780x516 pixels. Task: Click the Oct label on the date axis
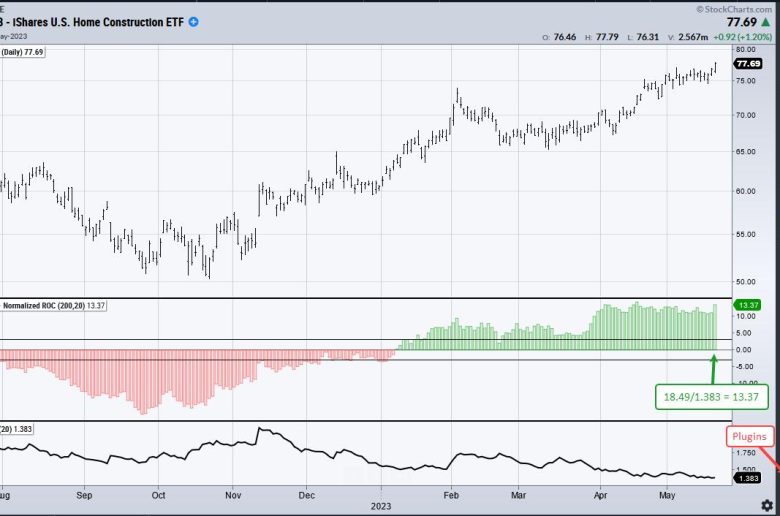coord(158,495)
